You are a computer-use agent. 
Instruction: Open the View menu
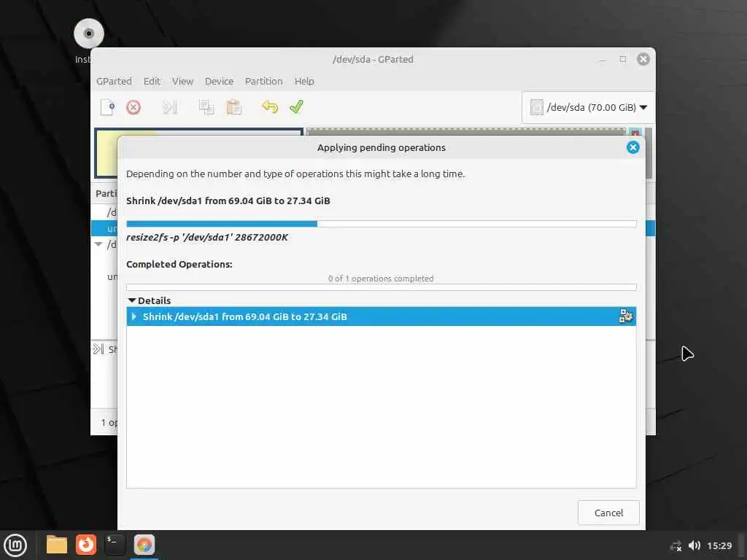click(x=182, y=82)
